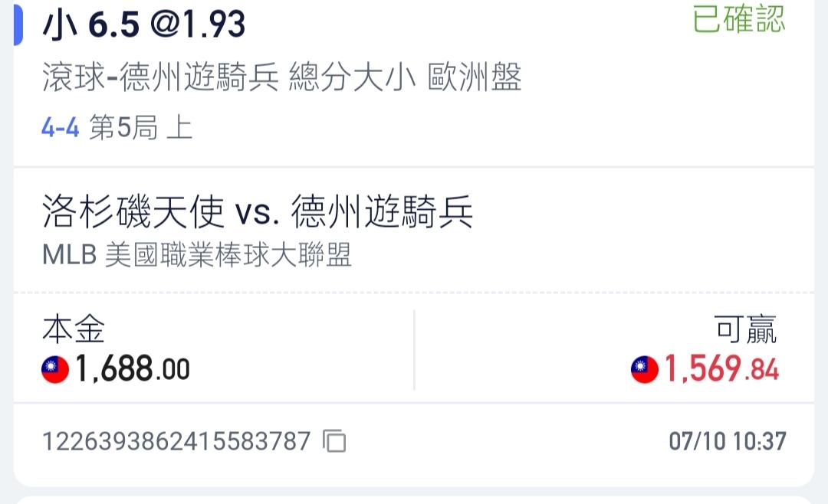Tap the 本金 stake label
This screenshot has height=504, width=828.
pos(74,330)
